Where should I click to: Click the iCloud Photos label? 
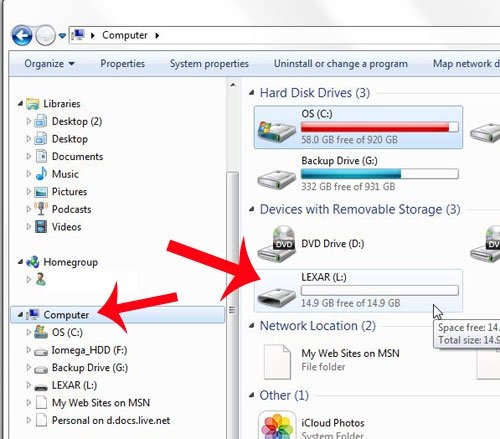click(x=333, y=423)
